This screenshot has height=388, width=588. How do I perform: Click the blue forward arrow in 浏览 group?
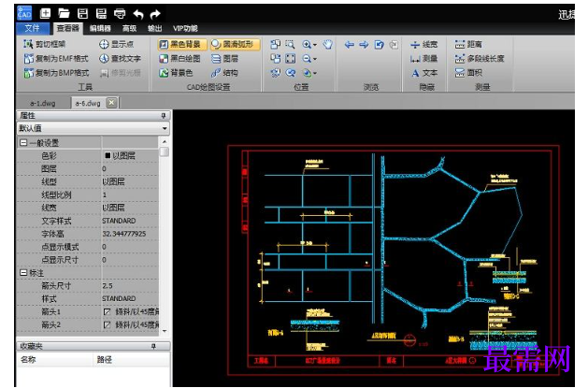click(364, 45)
